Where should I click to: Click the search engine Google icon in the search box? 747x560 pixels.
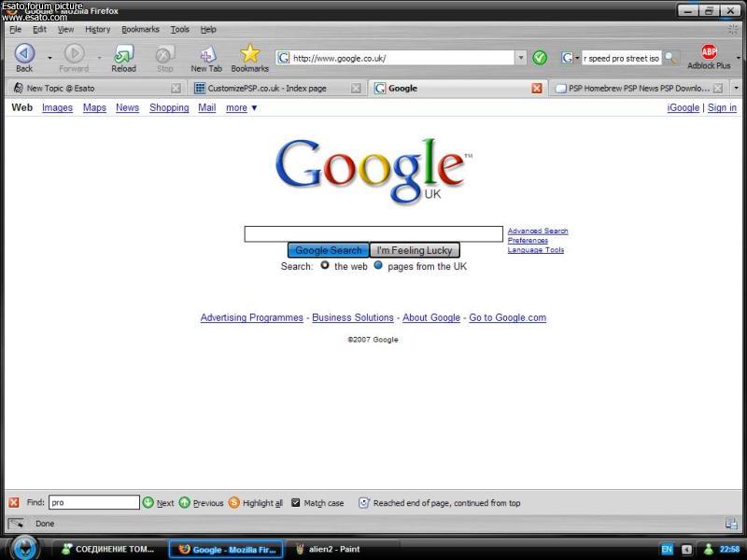coord(567,58)
